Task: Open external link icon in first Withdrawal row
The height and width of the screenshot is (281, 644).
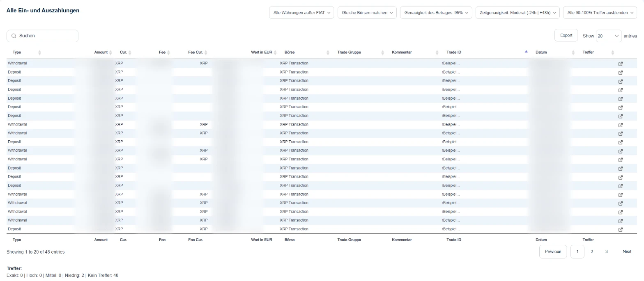Action: coord(621,64)
